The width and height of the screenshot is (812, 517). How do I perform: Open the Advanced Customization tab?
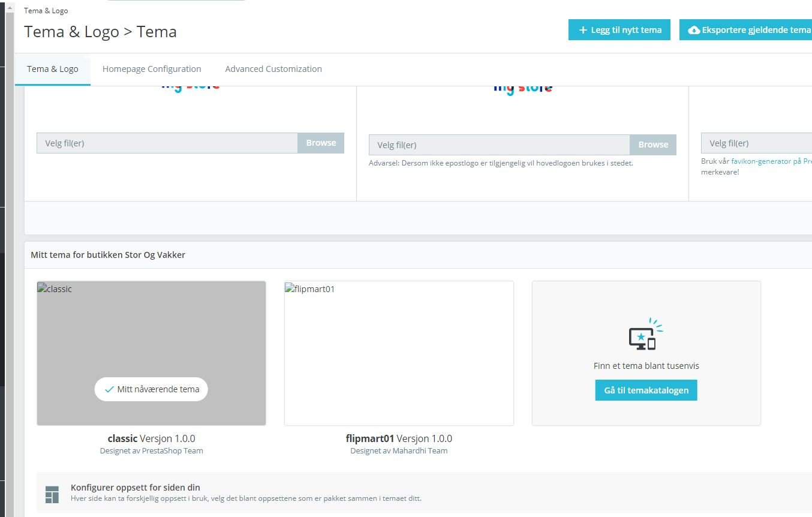point(273,69)
